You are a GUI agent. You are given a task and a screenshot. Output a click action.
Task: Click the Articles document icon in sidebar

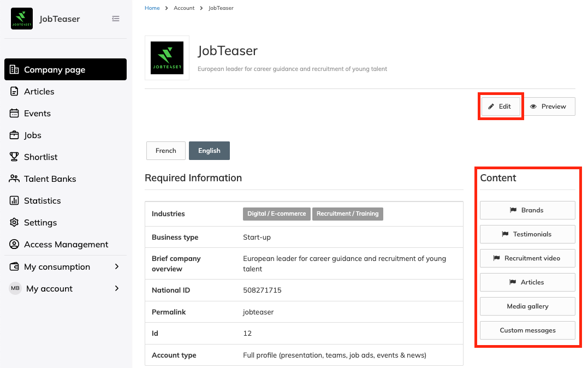point(14,91)
